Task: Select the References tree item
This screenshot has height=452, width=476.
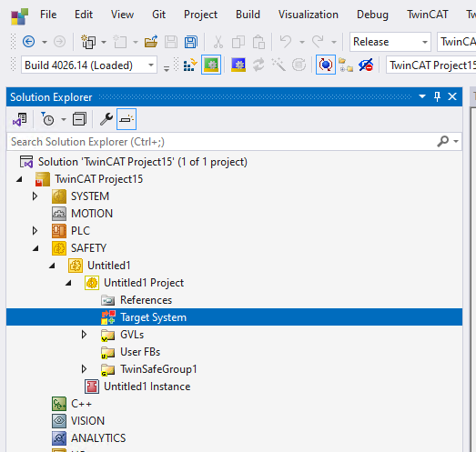Action: coord(146,300)
